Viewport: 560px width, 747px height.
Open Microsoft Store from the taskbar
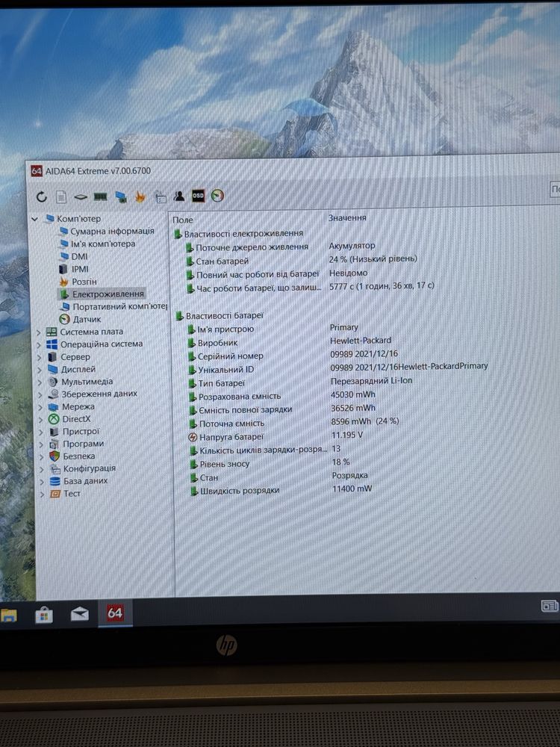click(44, 615)
